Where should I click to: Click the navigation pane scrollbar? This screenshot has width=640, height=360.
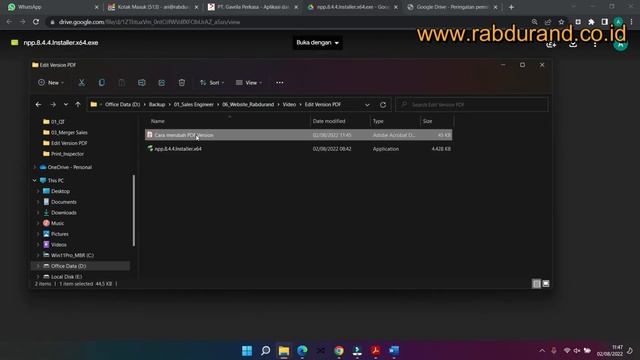point(133,210)
